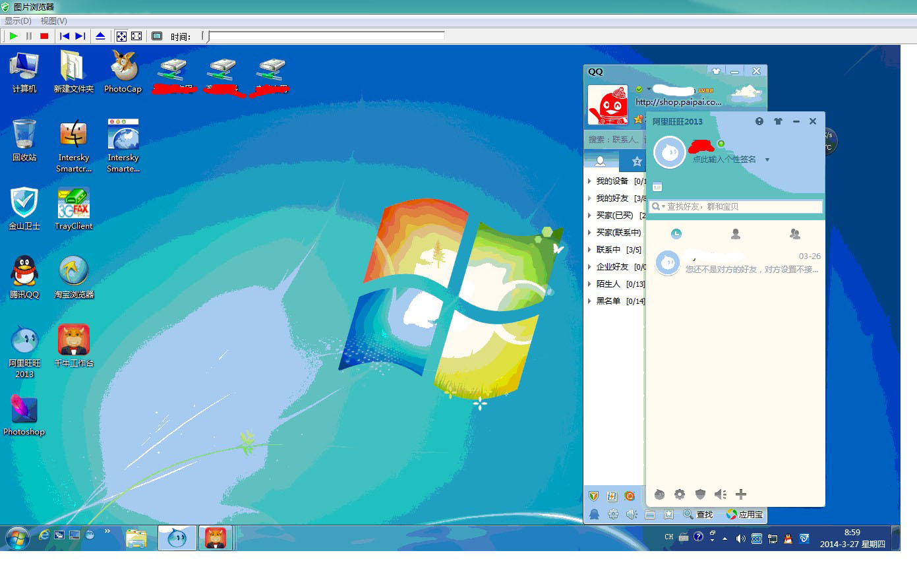Image resolution: width=917 pixels, height=588 pixels.
Task: Switch to the QQ Zone star tab
Action: point(636,161)
